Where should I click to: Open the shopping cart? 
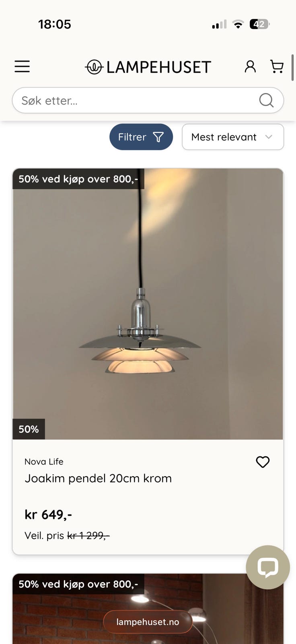click(x=277, y=66)
